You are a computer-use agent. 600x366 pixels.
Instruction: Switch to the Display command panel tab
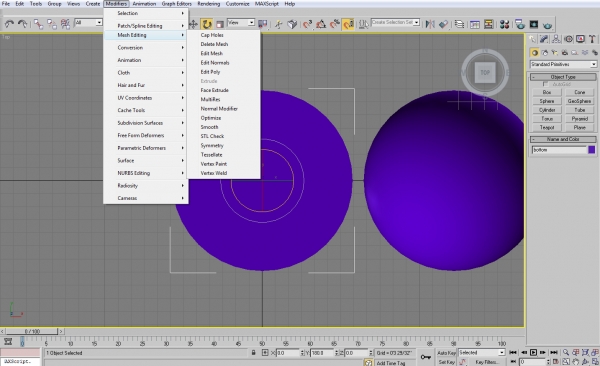tap(580, 39)
